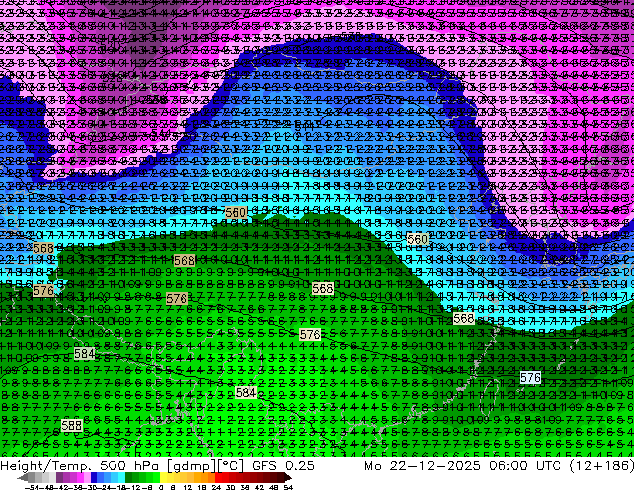Click the 'GFS' model name
The height and width of the screenshot is (490, 634).
point(264,465)
